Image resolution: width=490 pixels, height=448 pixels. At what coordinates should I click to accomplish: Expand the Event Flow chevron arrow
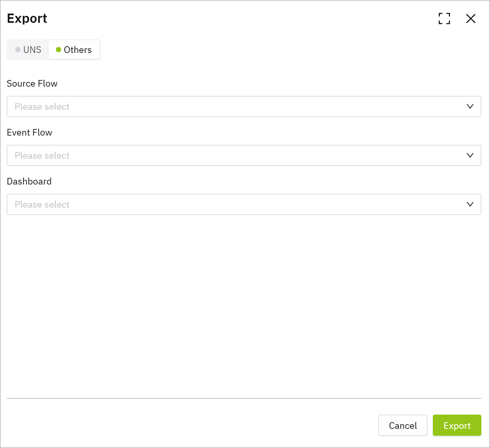(x=470, y=155)
